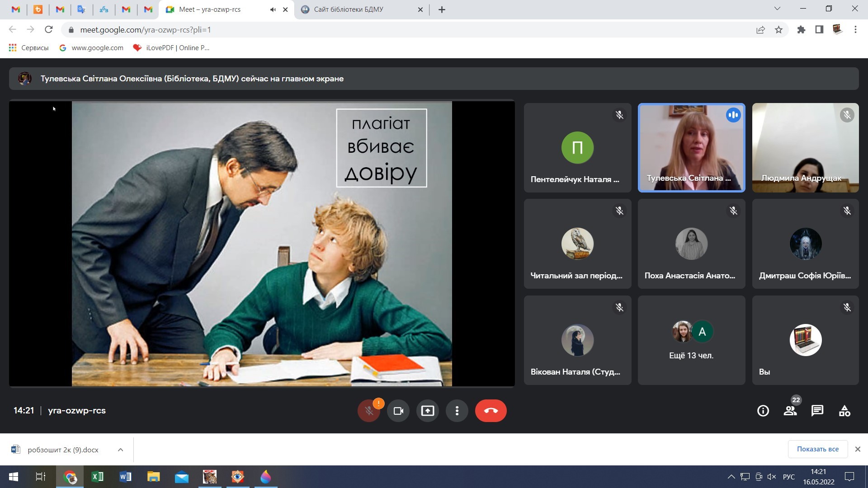Leave call with red hang-up button

tap(491, 411)
